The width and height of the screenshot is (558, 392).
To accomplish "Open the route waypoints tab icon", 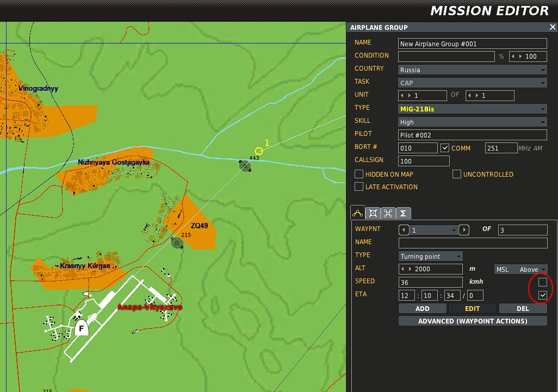I will pos(358,213).
